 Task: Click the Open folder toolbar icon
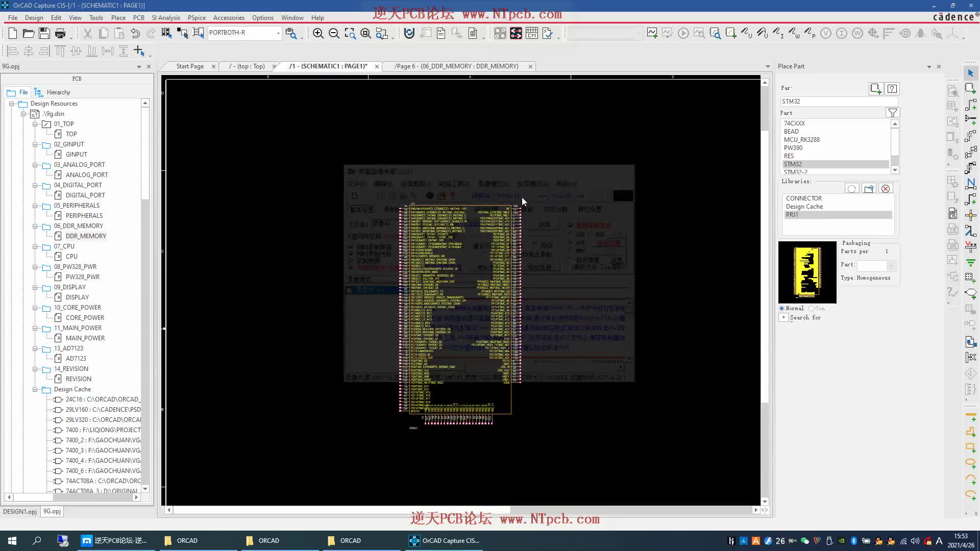click(x=29, y=34)
